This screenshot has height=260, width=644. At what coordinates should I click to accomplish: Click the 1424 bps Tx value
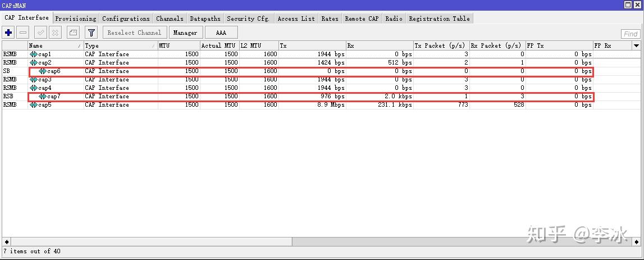pos(331,62)
